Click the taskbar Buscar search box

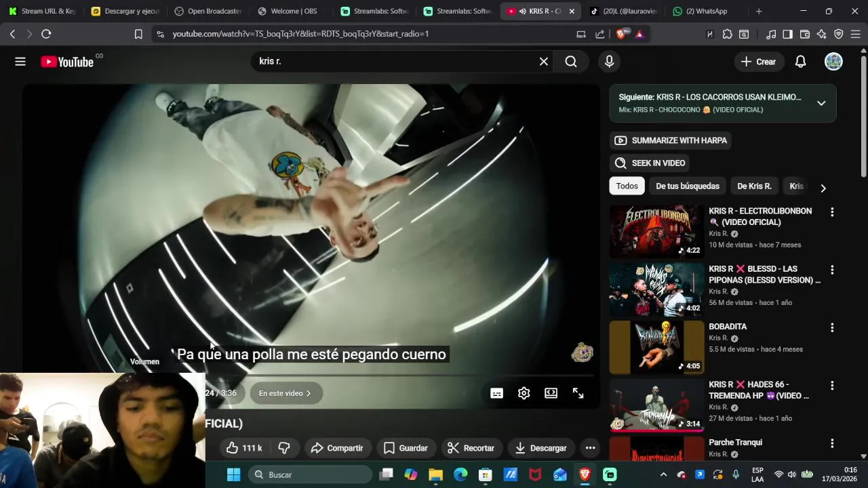(x=310, y=474)
